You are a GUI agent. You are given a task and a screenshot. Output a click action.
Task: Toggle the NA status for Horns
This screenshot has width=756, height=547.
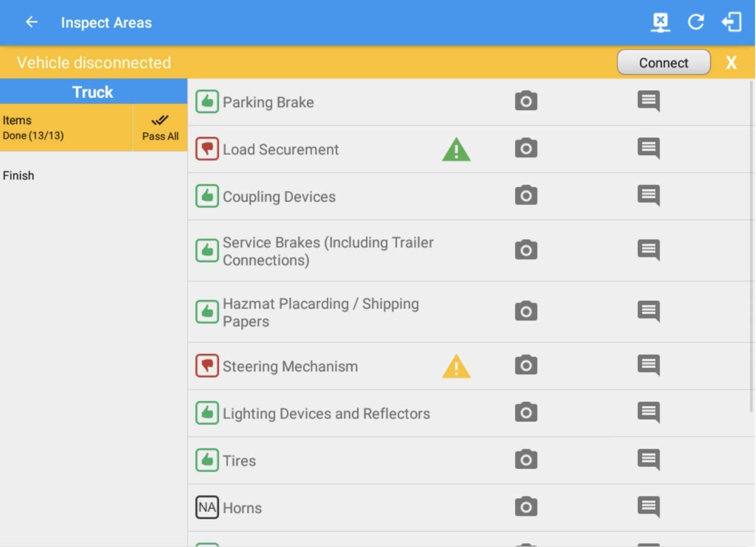tap(207, 507)
